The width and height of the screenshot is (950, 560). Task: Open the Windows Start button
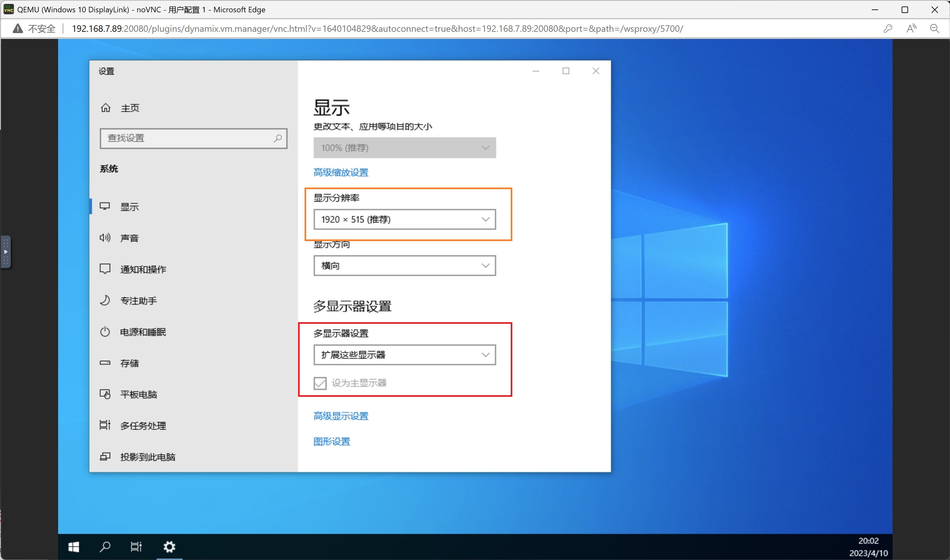(74, 546)
